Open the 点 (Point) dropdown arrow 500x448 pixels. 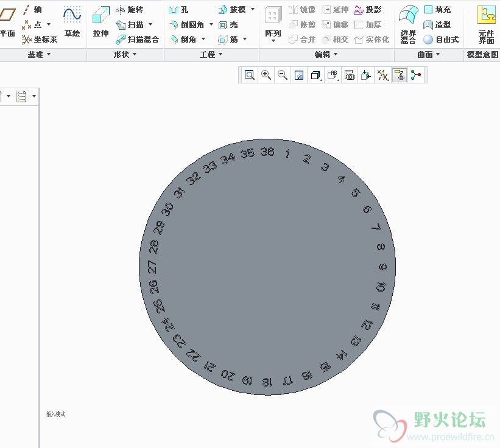coord(49,24)
